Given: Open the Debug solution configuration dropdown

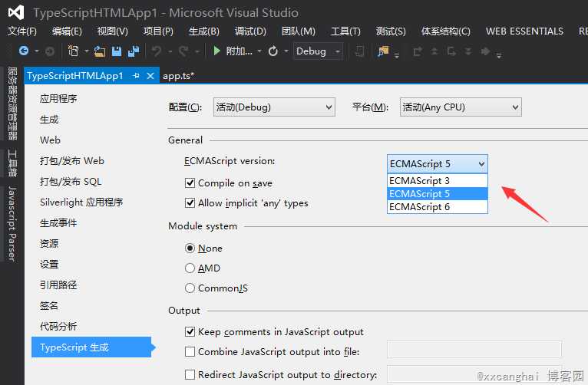Looking at the screenshot, I should pos(318,51).
